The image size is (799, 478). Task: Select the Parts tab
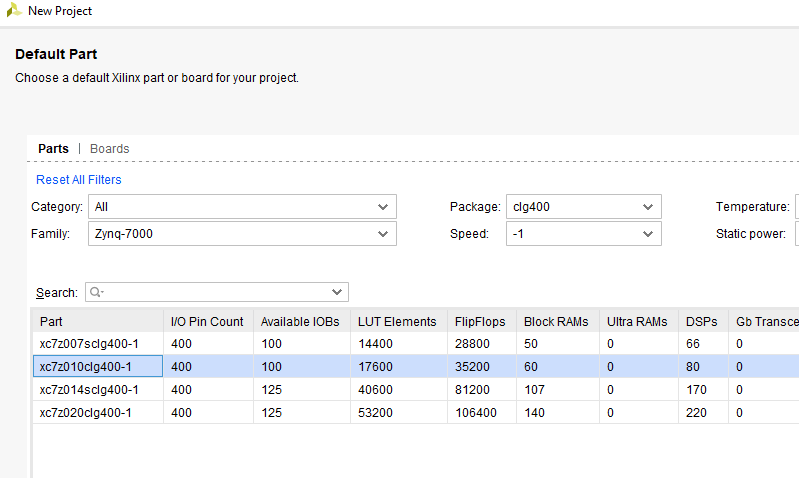pos(53,148)
